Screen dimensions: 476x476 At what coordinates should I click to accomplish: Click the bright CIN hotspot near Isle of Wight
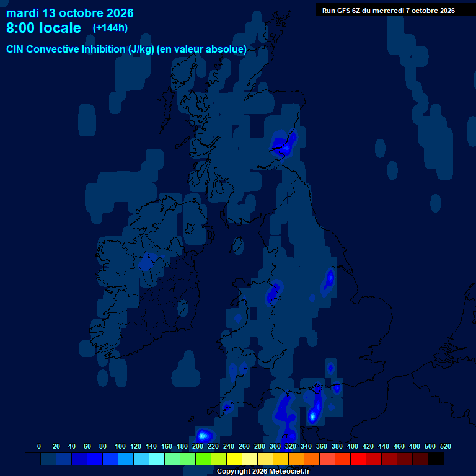(312, 416)
